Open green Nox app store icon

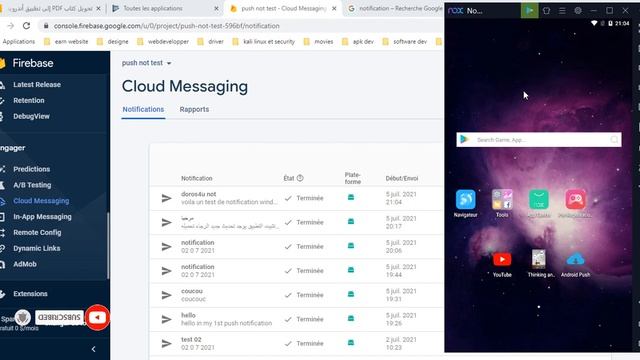coord(539,200)
